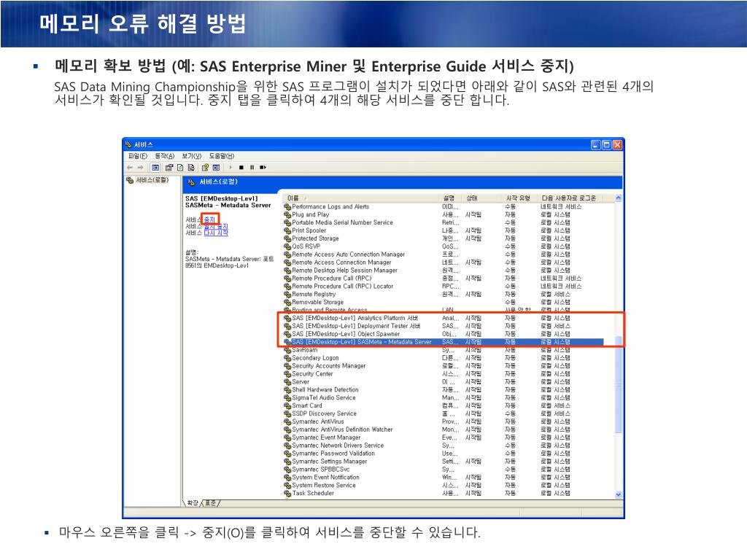747x560 pixels.
Task: Click gear icon of Secondary Logon
Action: click(x=287, y=358)
